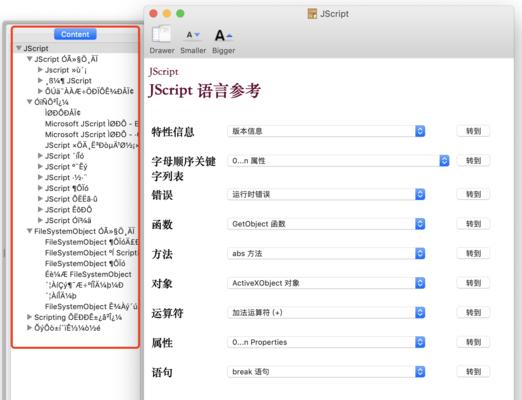Collapse the root JScript tree node

[x=19, y=48]
